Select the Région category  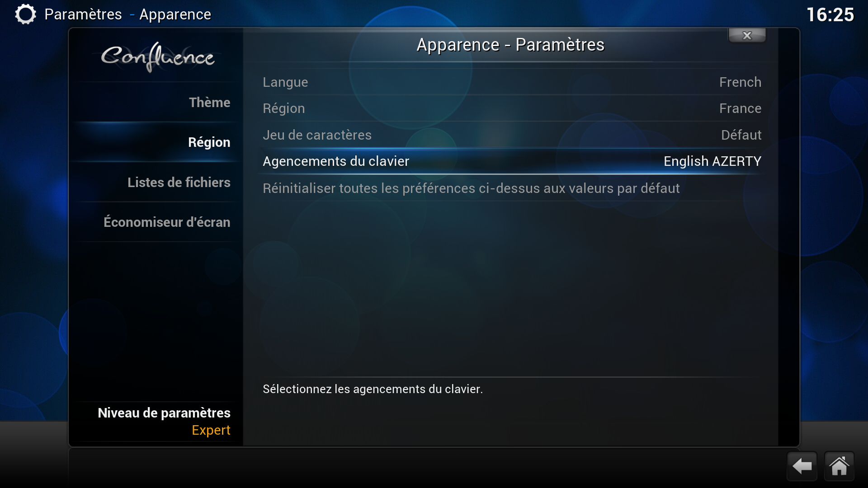coord(156,142)
